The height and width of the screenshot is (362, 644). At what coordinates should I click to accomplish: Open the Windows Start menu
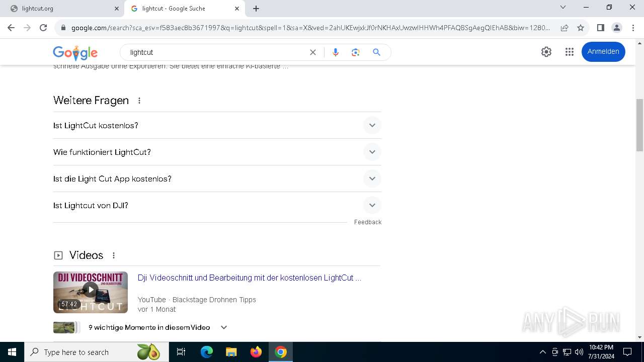(12, 352)
